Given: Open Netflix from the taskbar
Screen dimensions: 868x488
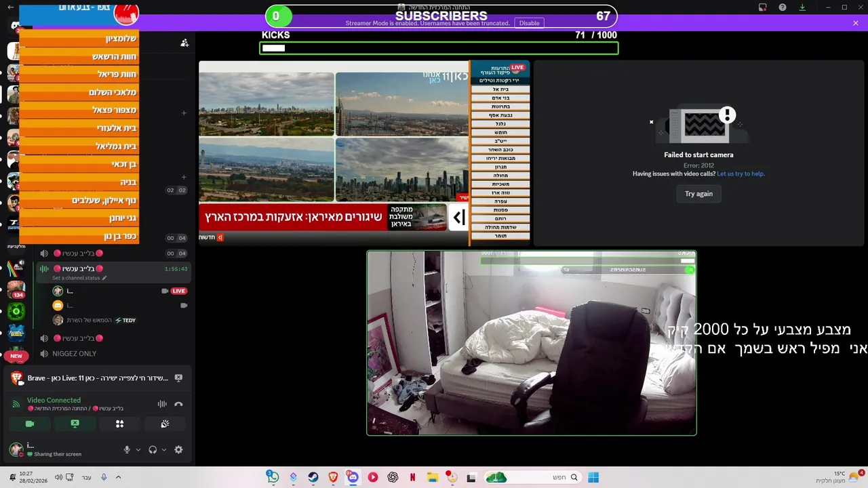Looking at the screenshot, I should pos(412,477).
